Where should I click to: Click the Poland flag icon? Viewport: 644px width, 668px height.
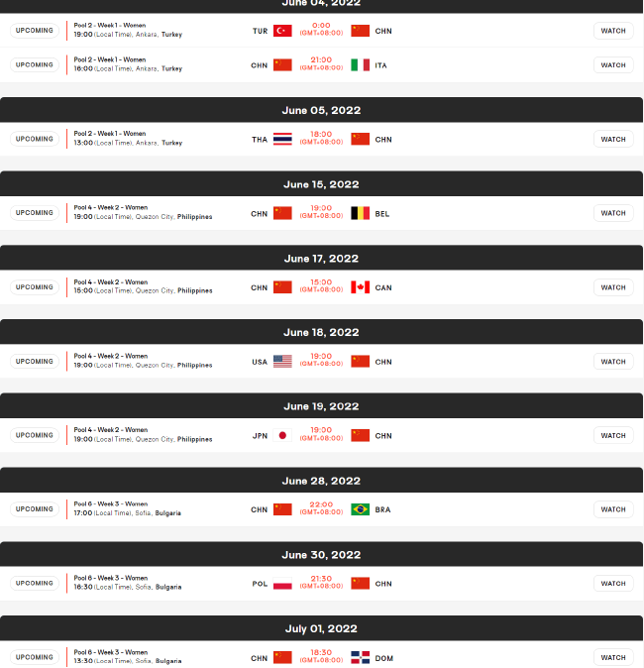(x=282, y=584)
